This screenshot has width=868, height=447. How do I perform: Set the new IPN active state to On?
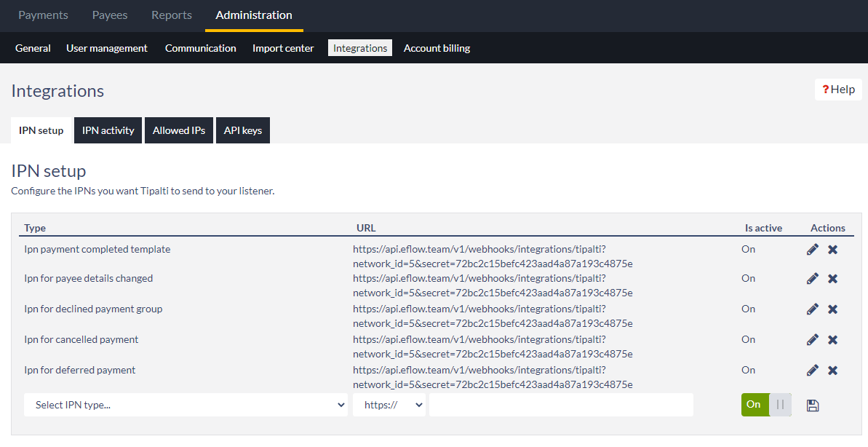(754, 404)
